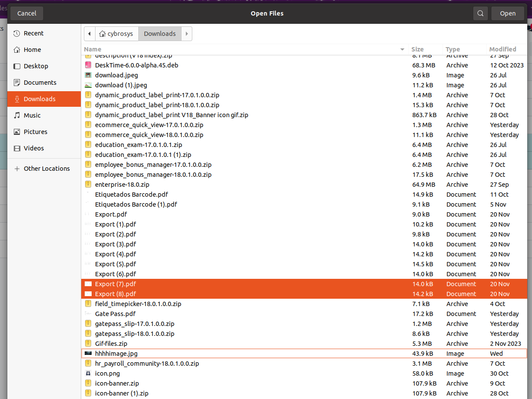The height and width of the screenshot is (399, 532).
Task: Click the 12 Oct 2023 modified date
Action: (507, 65)
